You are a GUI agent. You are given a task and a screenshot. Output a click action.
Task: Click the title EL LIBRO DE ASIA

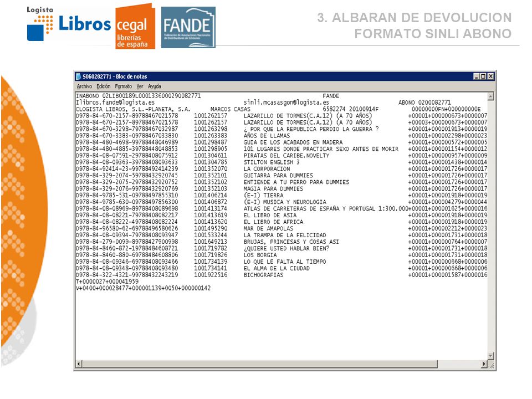click(x=270, y=215)
